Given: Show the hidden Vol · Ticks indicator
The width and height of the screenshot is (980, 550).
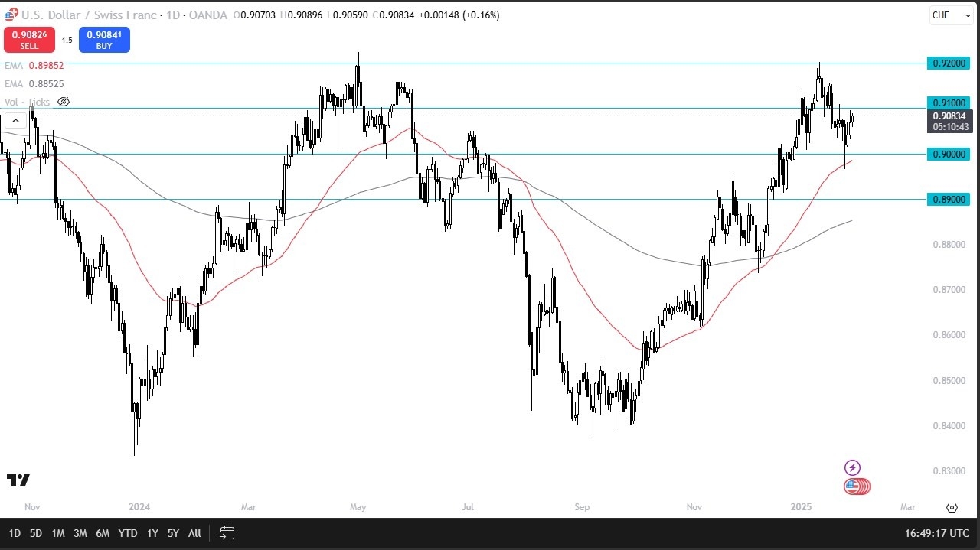Looking at the screenshot, I should [x=24, y=102].
